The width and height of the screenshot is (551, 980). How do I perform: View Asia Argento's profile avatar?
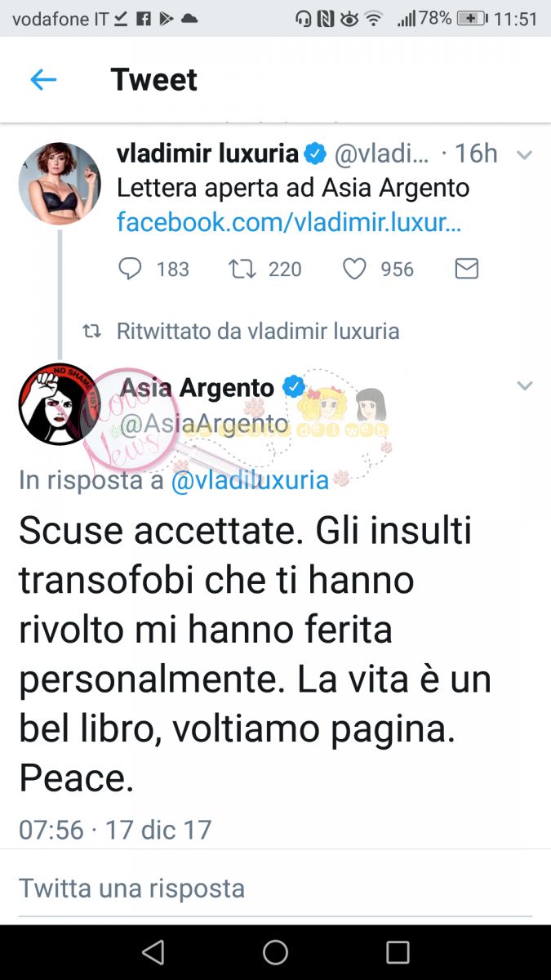click(60, 404)
